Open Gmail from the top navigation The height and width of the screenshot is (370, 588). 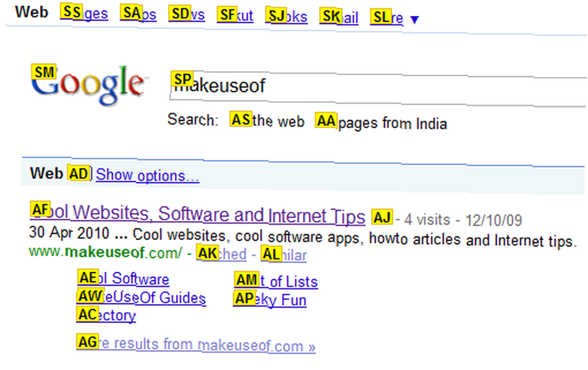pyautogui.click(x=339, y=16)
